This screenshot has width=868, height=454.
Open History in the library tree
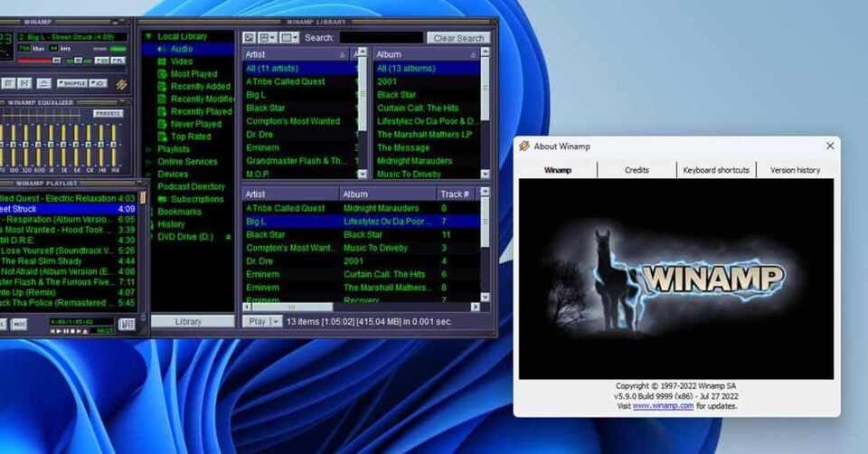point(171,224)
